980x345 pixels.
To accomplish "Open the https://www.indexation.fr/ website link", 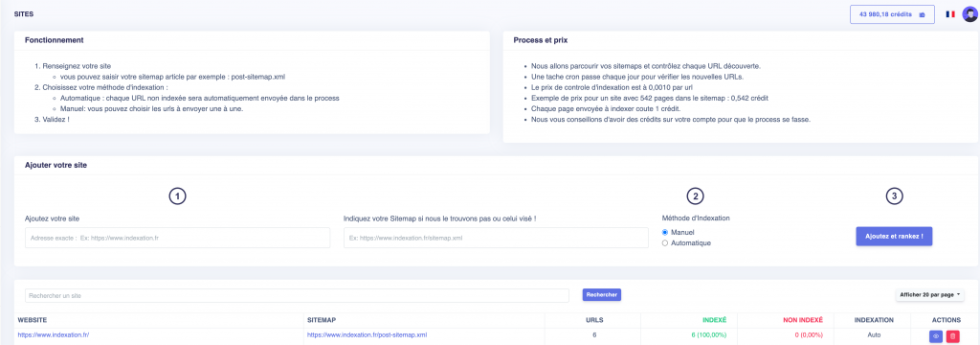I will (x=54, y=335).
